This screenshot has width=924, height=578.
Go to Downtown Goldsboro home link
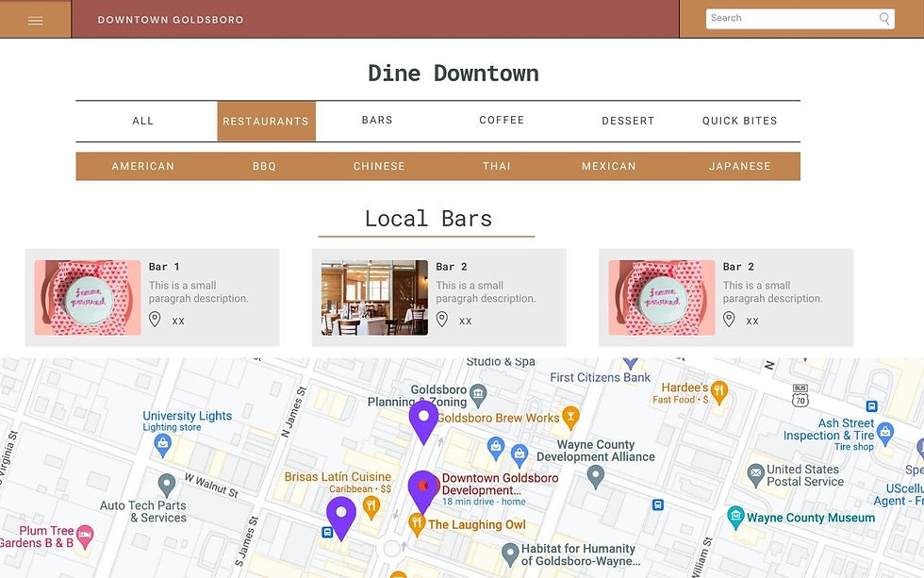tap(171, 20)
